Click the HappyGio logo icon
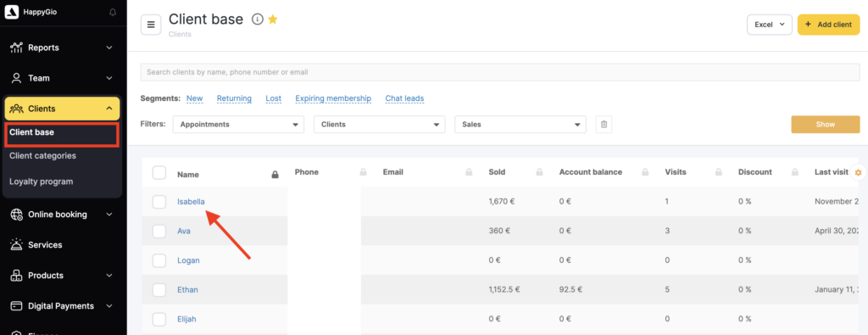 12,12
